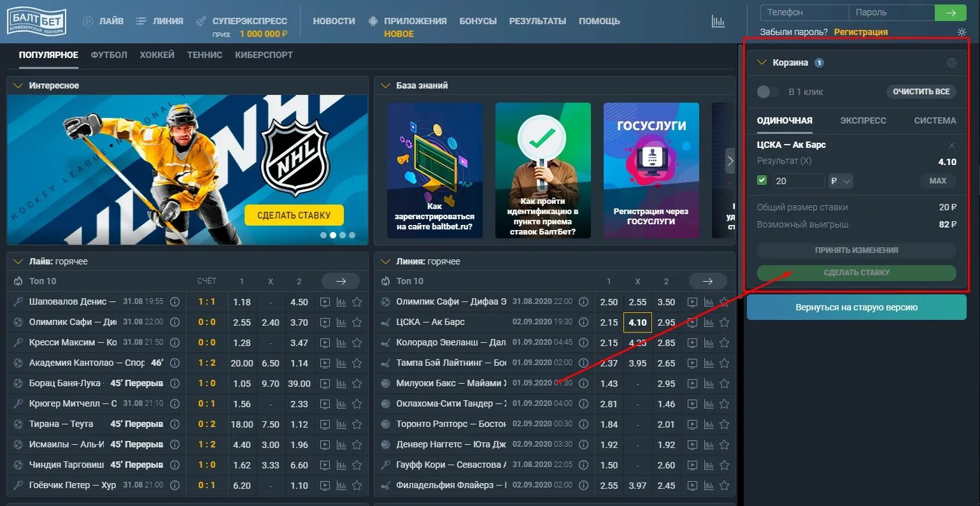Open info for ЦСКА — Ак Барс line match

coord(584,322)
